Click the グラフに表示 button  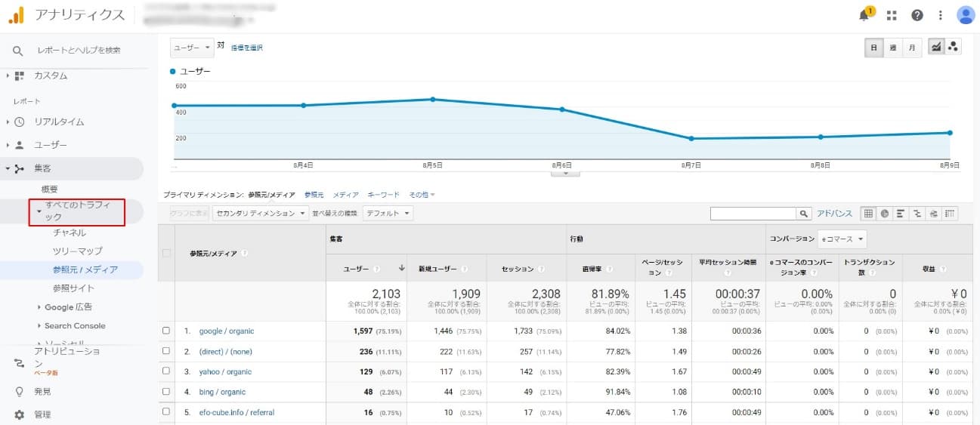[x=189, y=214]
